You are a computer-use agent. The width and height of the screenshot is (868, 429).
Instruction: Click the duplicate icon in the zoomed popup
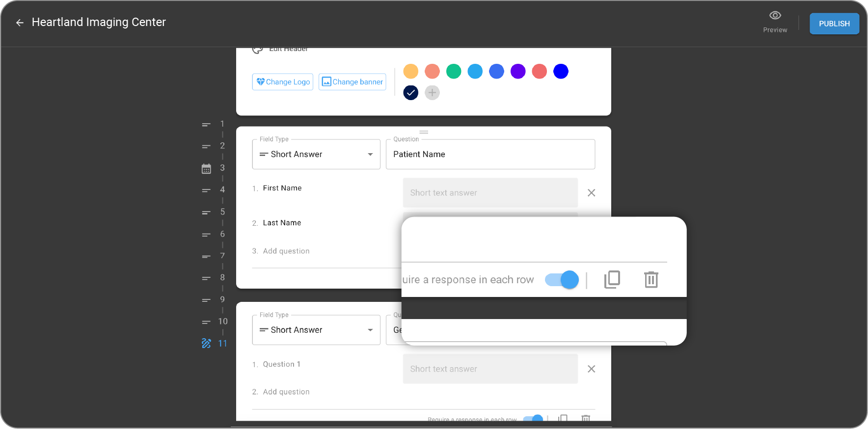(612, 280)
